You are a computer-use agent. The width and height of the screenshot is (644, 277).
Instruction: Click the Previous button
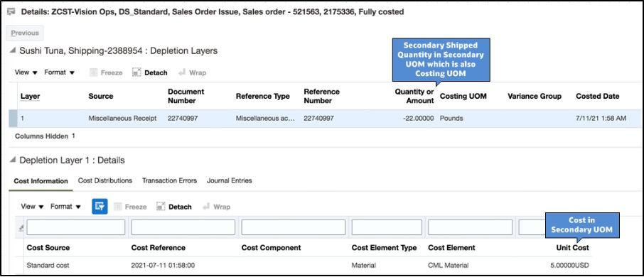pyautogui.click(x=25, y=33)
